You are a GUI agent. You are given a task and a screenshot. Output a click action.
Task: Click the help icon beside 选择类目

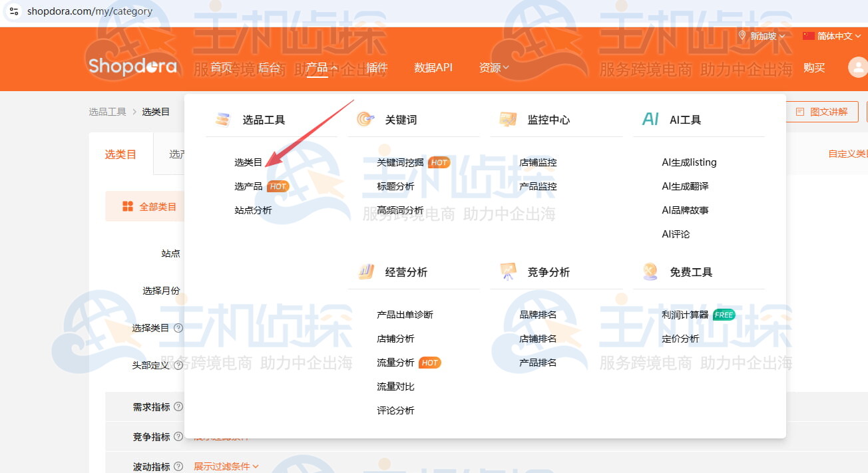[178, 328]
